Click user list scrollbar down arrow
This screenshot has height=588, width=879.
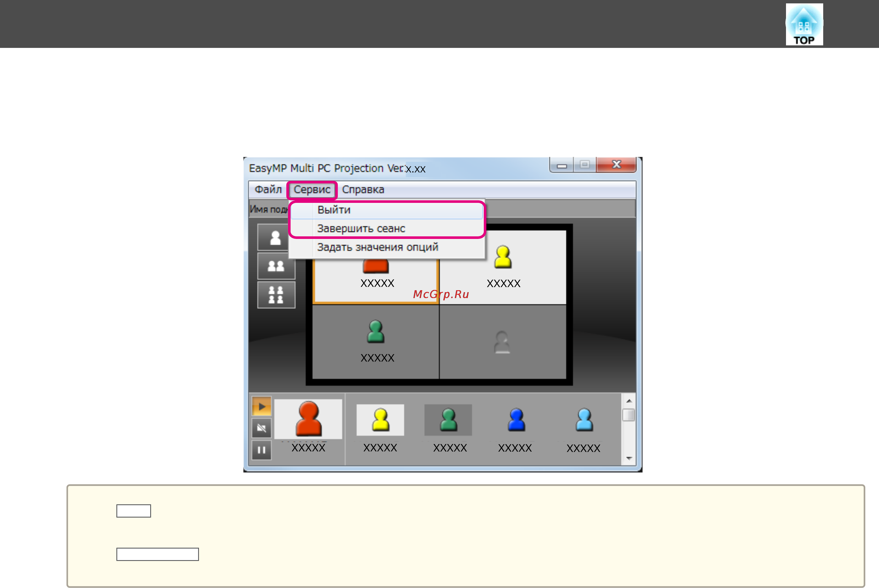[x=629, y=458]
